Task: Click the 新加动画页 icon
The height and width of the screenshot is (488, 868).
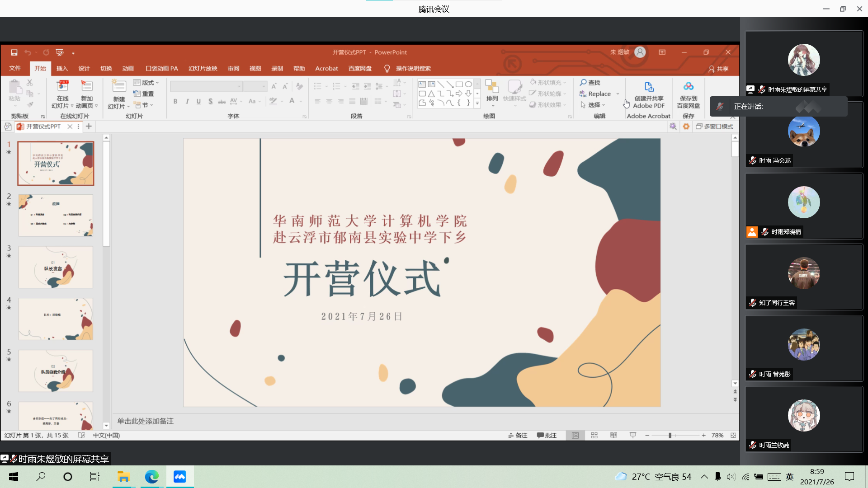Action: tap(87, 94)
